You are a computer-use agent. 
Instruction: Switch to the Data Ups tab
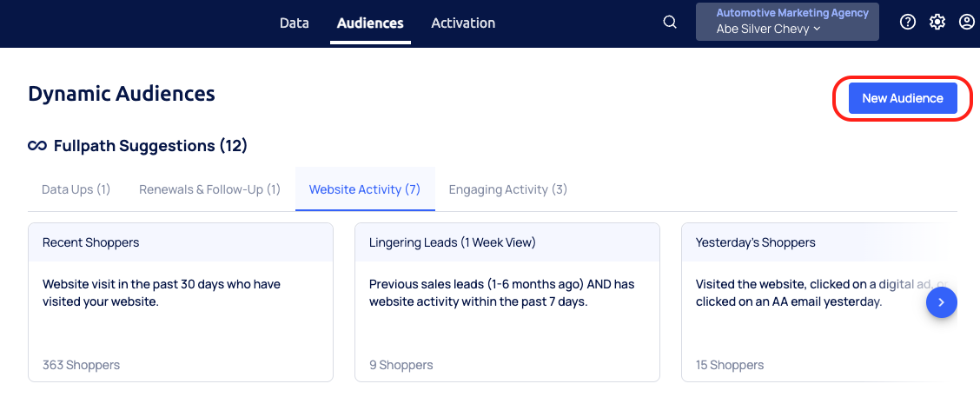click(x=76, y=189)
